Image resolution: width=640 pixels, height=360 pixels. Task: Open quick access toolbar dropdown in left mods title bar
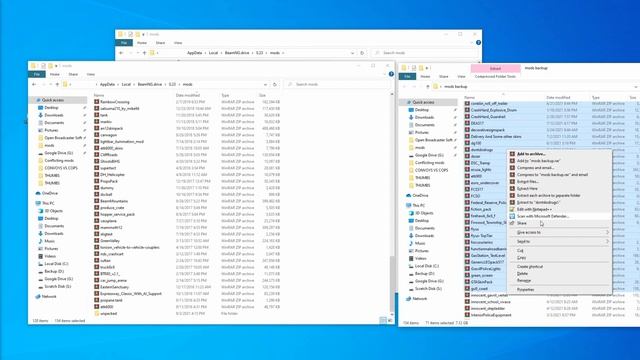pyautogui.click(x=56, y=66)
